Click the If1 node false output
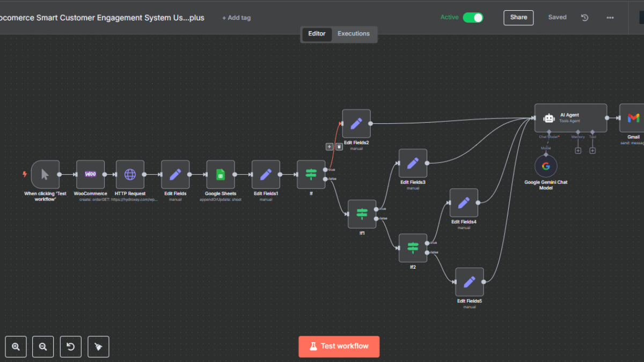The height and width of the screenshot is (362, 644). (376, 219)
